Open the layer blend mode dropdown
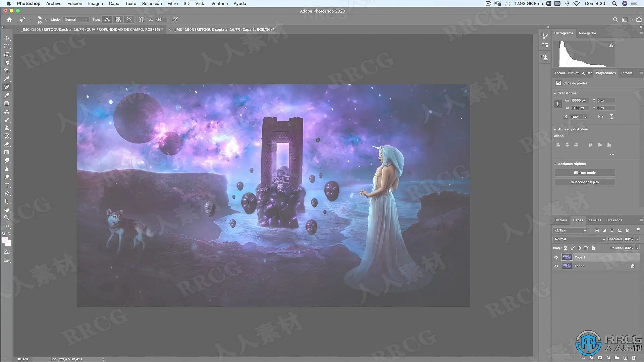 [x=579, y=239]
